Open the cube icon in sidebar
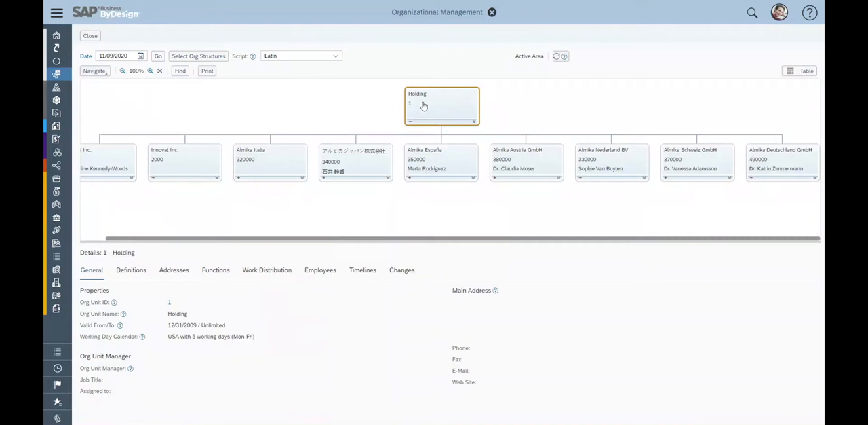868x425 pixels. point(57,100)
